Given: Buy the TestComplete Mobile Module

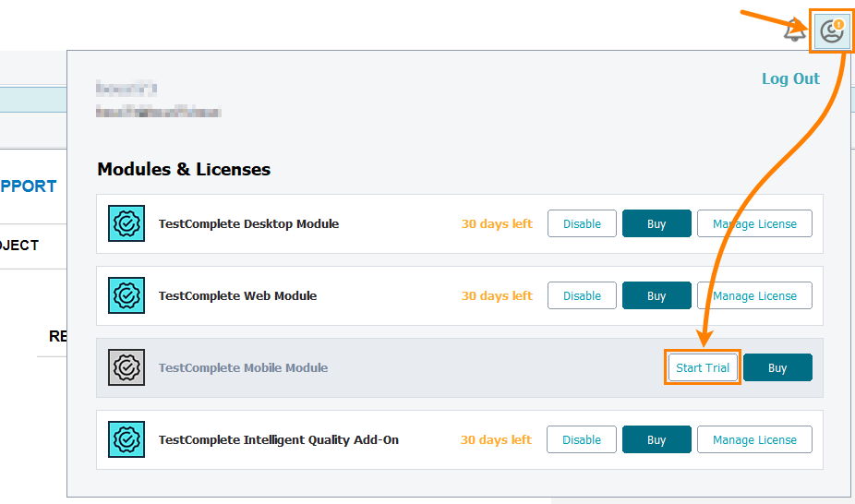Looking at the screenshot, I should [777, 368].
